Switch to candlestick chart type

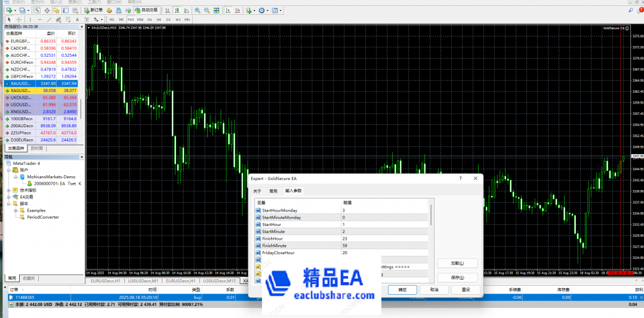pyautogui.click(x=177, y=10)
